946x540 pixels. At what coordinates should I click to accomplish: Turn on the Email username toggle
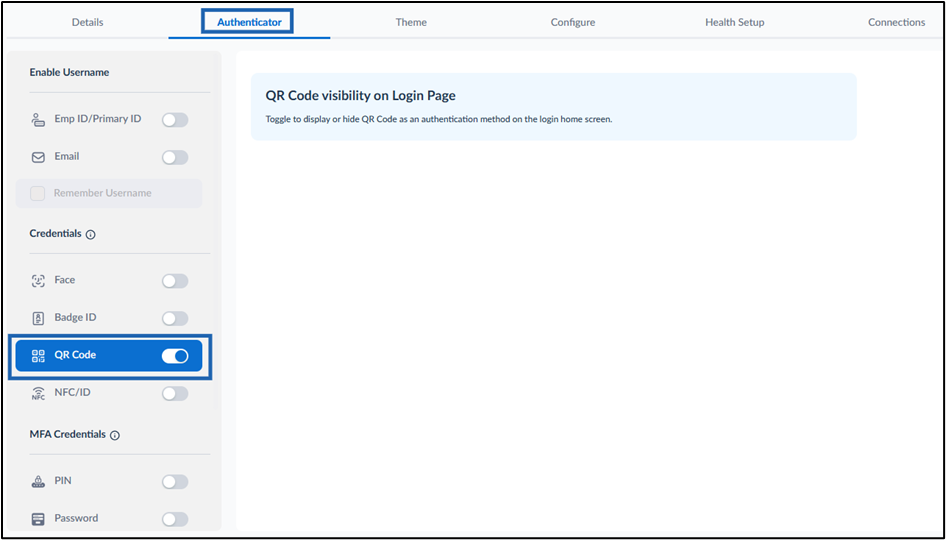tap(175, 157)
